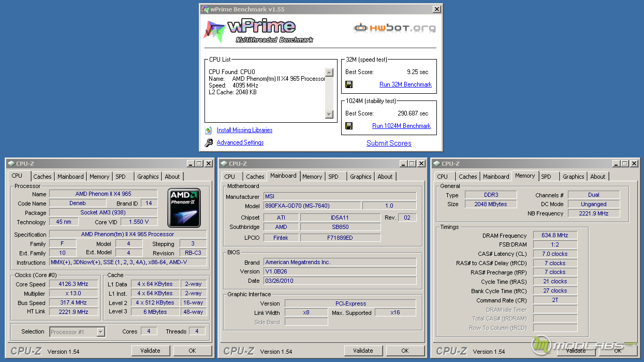Image resolution: width=644 pixels, height=362 pixels.
Task: Open Memory tab in the Mainboard window
Action: coord(312,177)
